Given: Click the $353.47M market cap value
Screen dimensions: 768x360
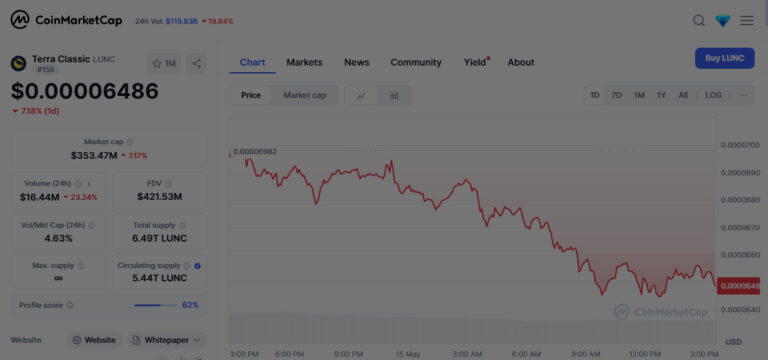Looking at the screenshot, I should click(x=94, y=156).
